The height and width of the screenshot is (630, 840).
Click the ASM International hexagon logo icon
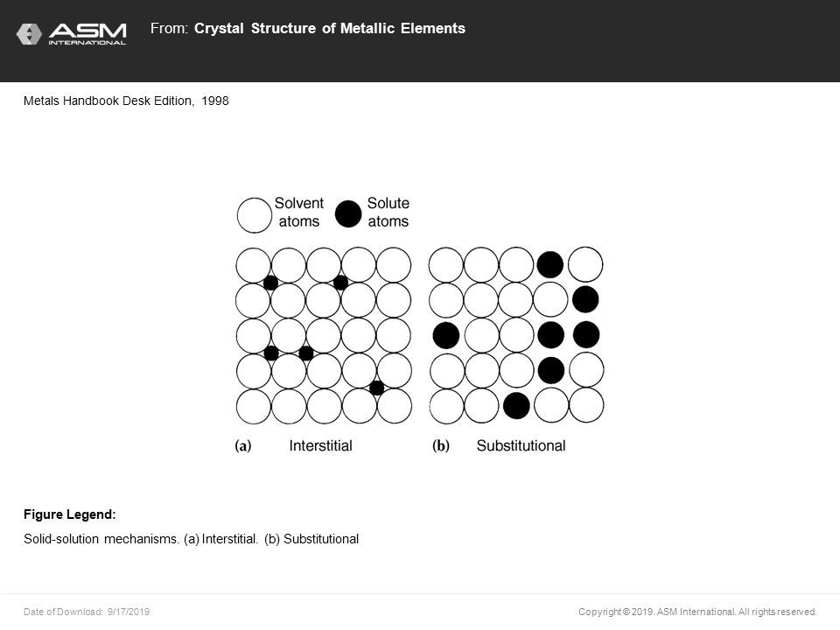point(29,34)
